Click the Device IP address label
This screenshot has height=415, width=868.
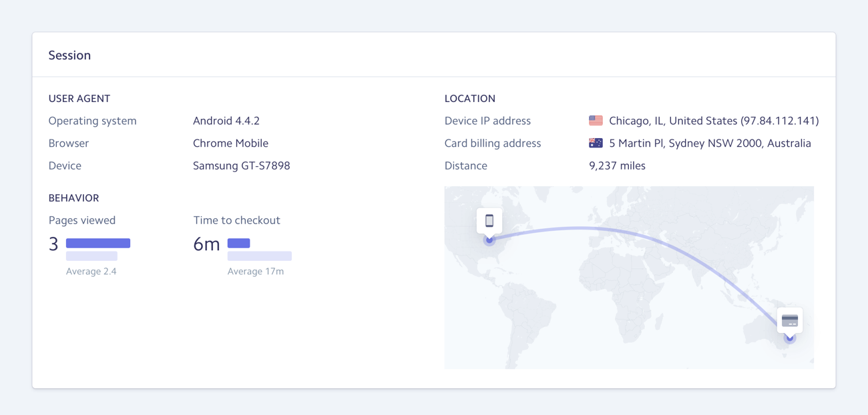(x=487, y=121)
